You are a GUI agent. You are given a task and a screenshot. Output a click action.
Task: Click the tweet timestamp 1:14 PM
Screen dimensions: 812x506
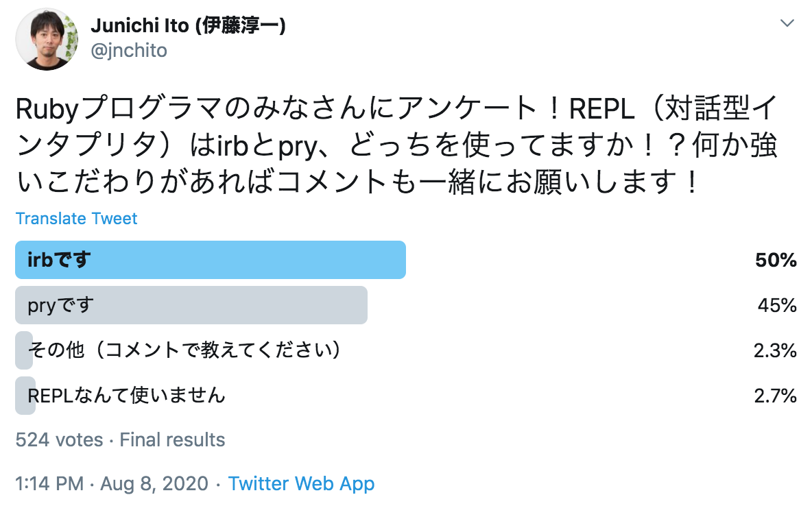(48, 483)
